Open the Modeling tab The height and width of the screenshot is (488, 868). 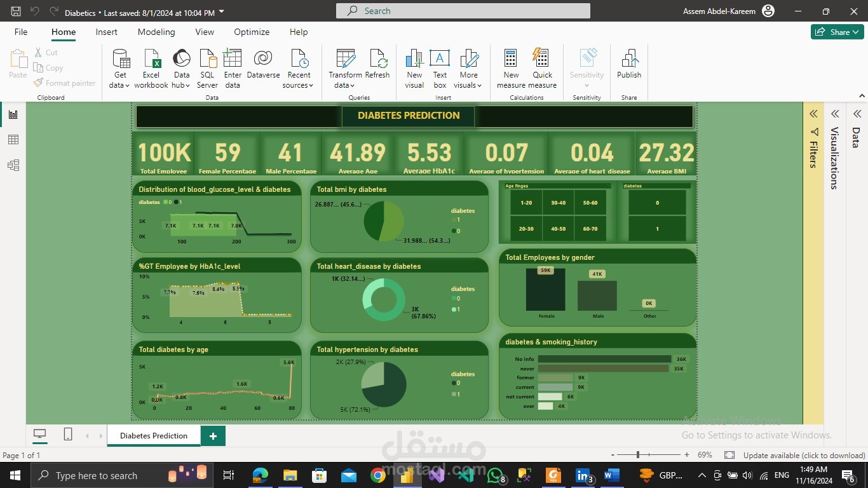[x=156, y=32]
